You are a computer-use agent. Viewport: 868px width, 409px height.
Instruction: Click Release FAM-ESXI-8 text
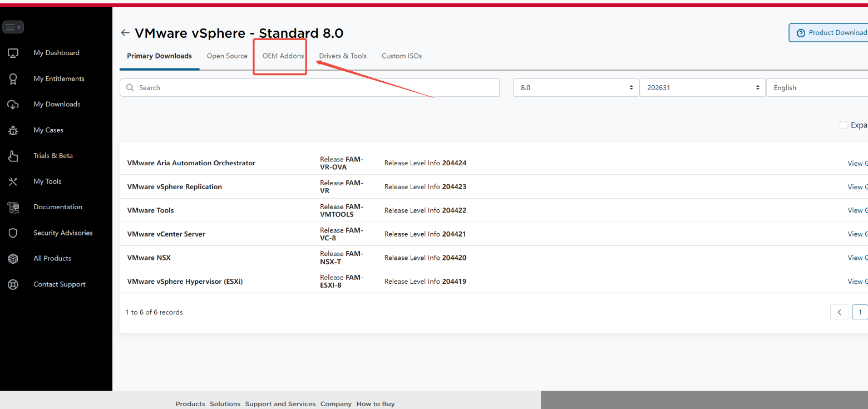click(342, 282)
